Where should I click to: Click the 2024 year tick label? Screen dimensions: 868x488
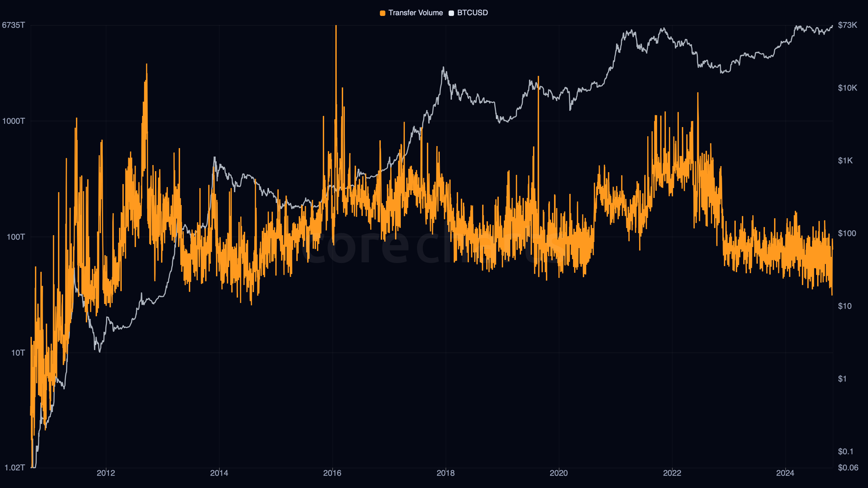pyautogui.click(x=785, y=473)
